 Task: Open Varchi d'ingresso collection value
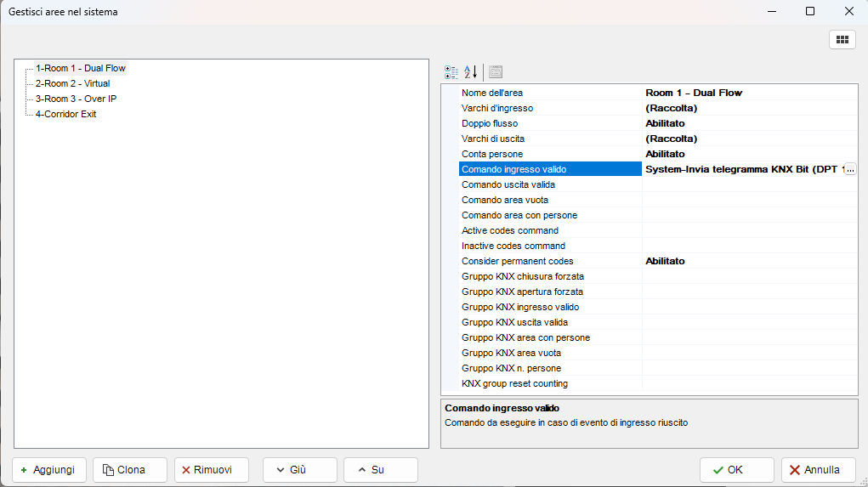pyautogui.click(x=748, y=108)
